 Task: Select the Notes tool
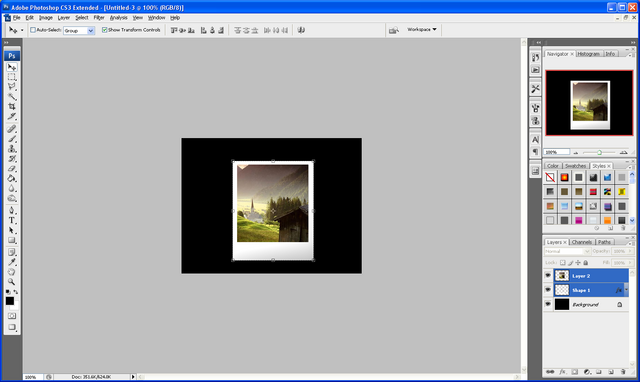coord(12,252)
